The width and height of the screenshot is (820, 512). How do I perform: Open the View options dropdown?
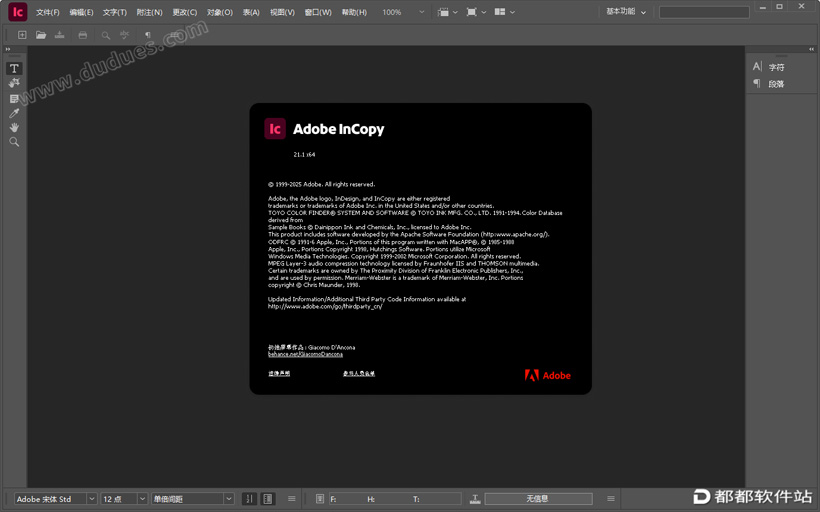point(448,12)
